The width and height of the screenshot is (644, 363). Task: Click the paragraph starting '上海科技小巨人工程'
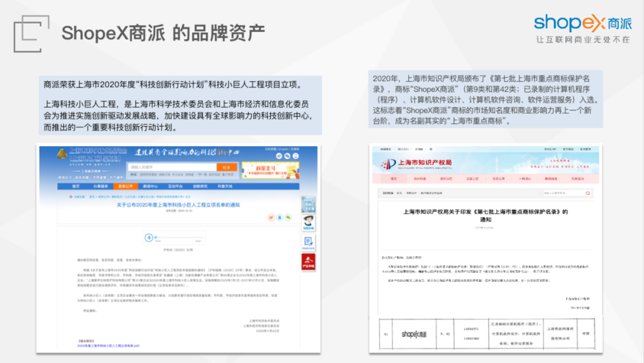coord(178,115)
